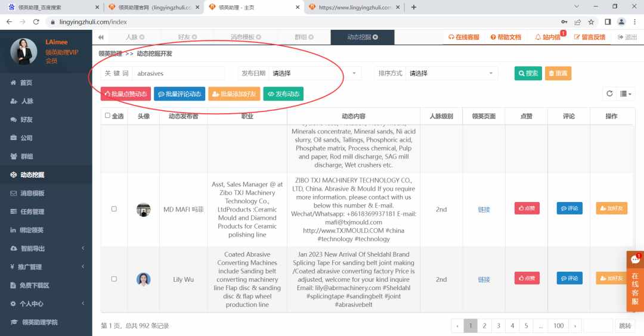Viewport: 644px width, 336px height.
Task: Open the 发布日期 dropdown
Action: click(x=315, y=73)
